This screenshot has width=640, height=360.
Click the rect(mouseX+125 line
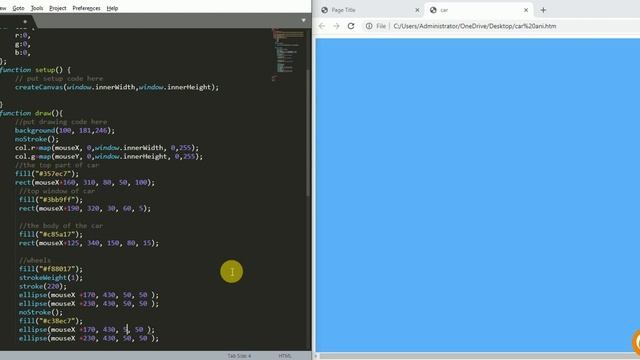89,243
